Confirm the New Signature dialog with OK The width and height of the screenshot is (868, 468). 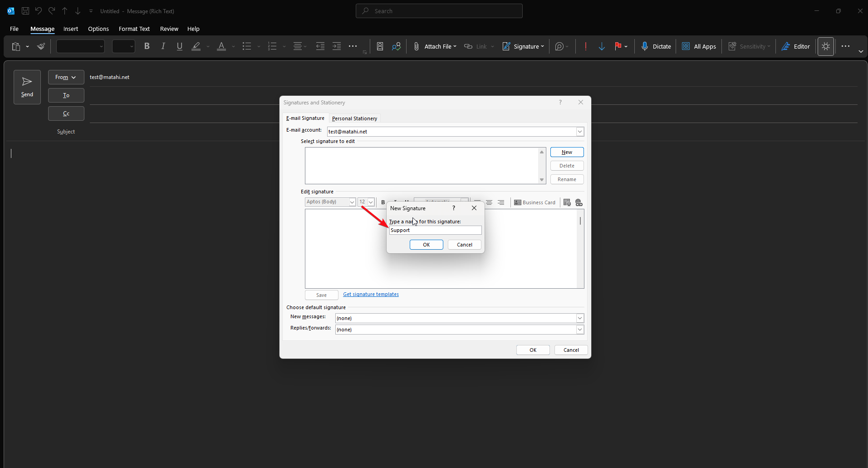426,245
